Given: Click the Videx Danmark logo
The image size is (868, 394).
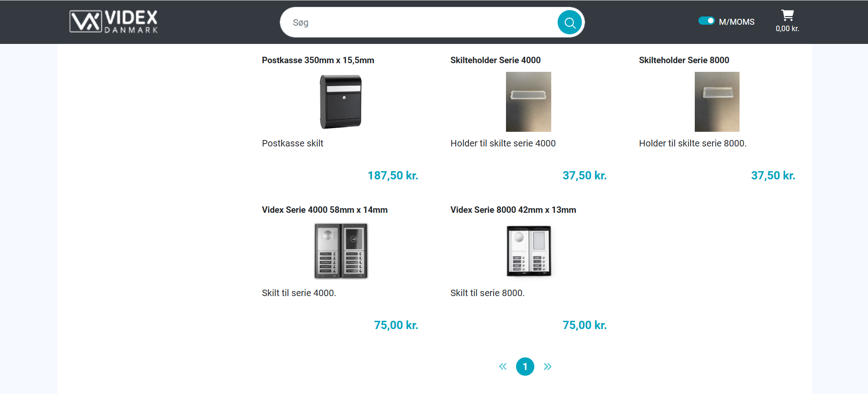Looking at the screenshot, I should 113,22.
